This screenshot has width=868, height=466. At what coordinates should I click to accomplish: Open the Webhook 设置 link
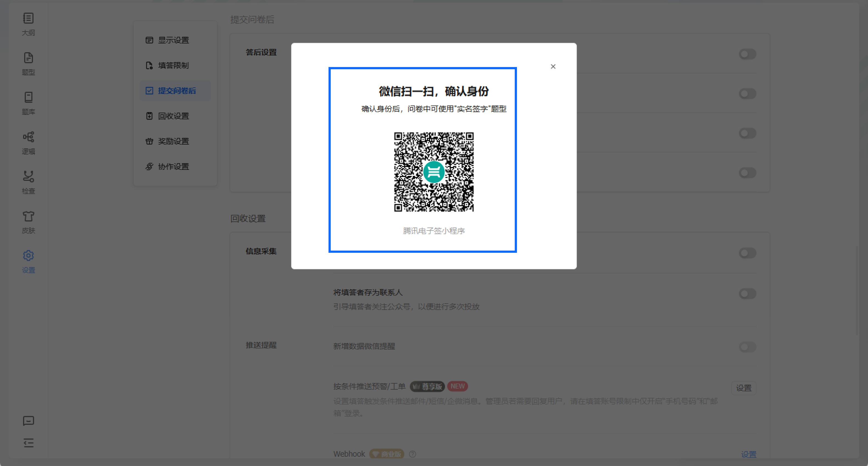749,454
